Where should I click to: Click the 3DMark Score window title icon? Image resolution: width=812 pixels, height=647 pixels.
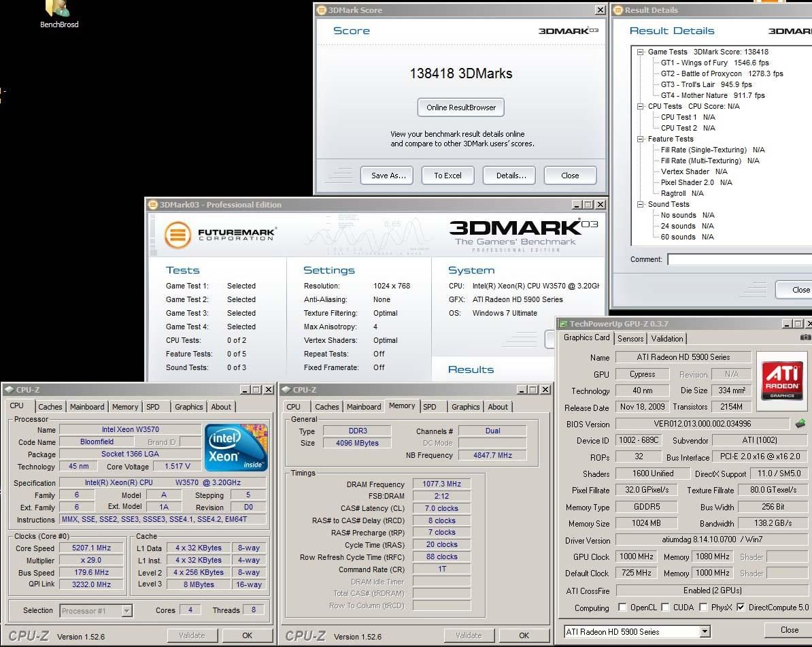[x=322, y=10]
